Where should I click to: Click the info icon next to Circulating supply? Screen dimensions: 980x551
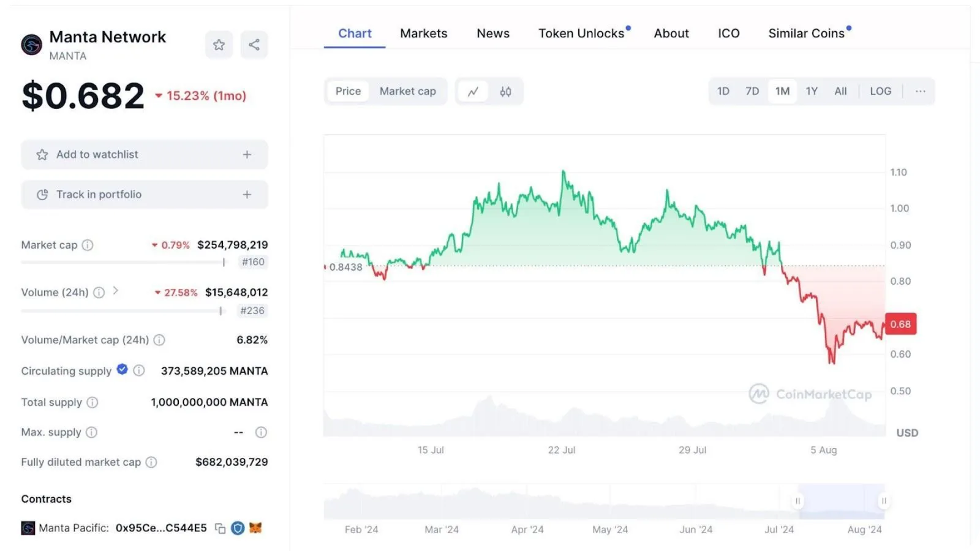(139, 370)
